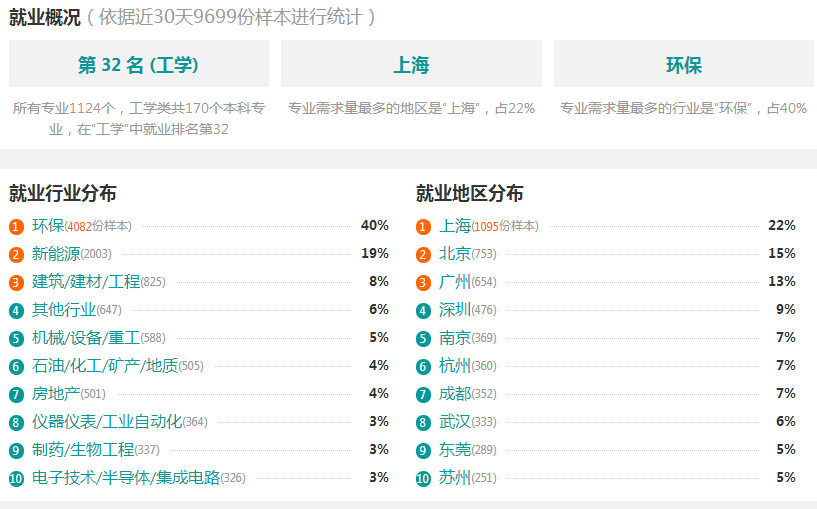Click the 22% value for 上海

tap(782, 226)
